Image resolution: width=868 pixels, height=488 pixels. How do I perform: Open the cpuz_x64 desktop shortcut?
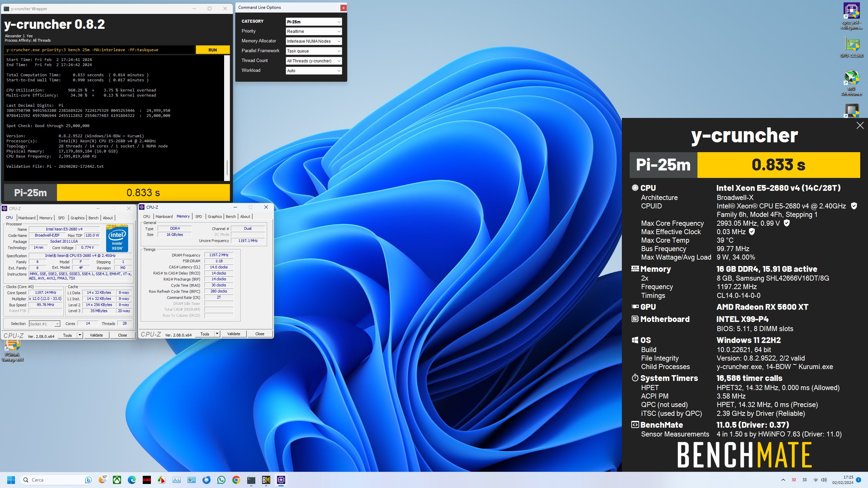point(851,15)
